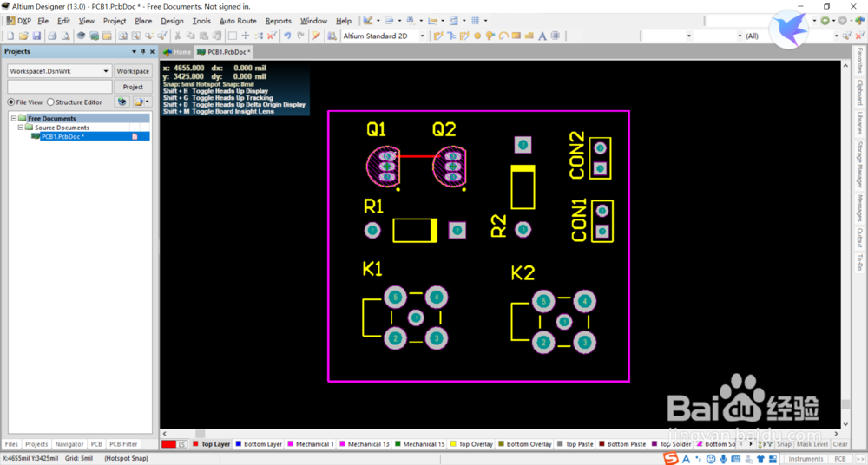Viewport: 868px width, 465px height.
Task: Click the Print Preview icon
Action: [65, 36]
